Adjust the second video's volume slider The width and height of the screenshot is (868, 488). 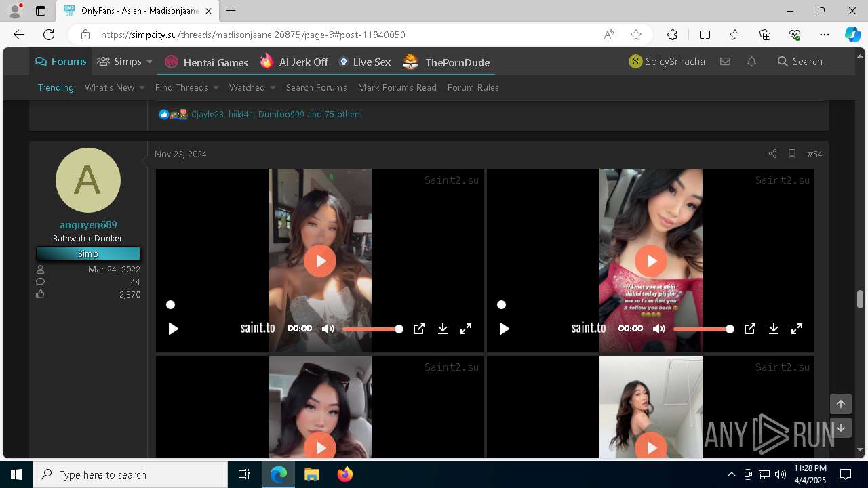pos(704,329)
